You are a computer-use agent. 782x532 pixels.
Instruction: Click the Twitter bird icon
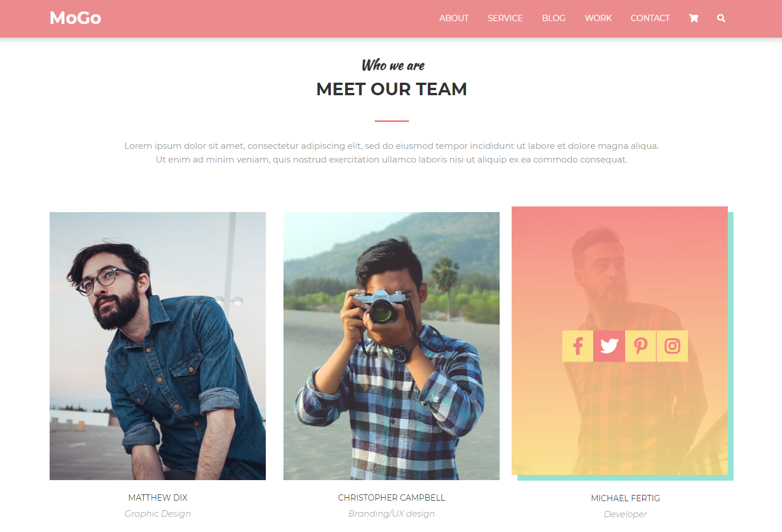[609, 346]
